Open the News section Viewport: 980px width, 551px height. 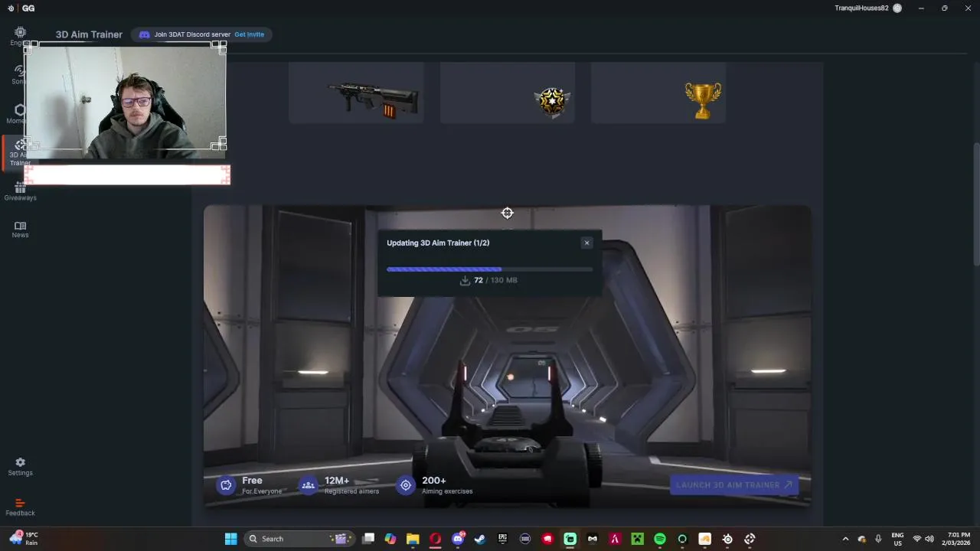pyautogui.click(x=20, y=230)
